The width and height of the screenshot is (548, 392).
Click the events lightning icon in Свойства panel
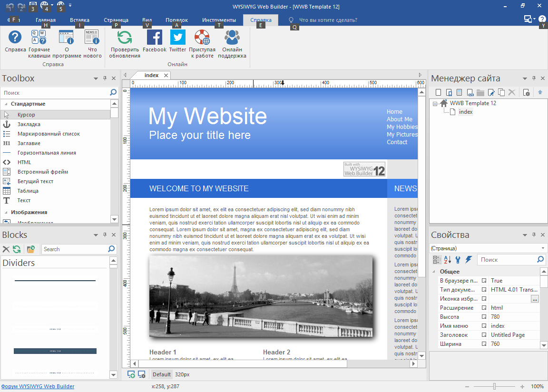(x=469, y=259)
